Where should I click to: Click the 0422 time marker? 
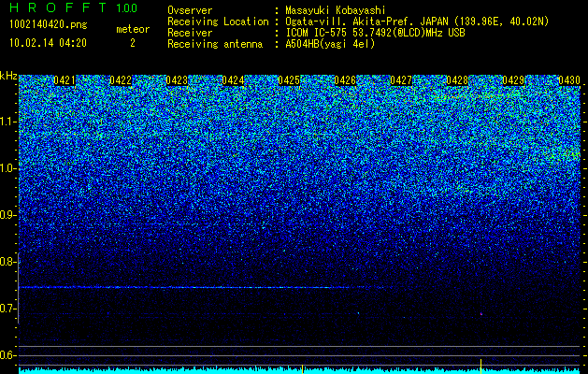click(x=121, y=80)
